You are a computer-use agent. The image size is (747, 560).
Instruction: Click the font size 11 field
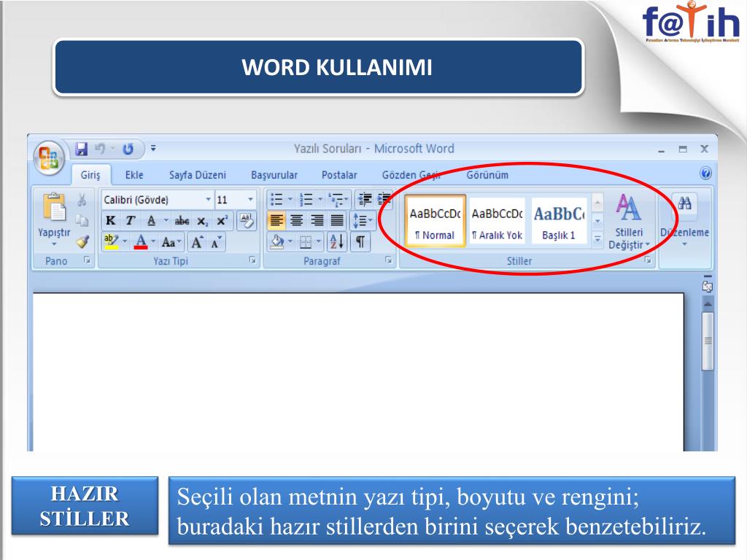click(x=231, y=200)
